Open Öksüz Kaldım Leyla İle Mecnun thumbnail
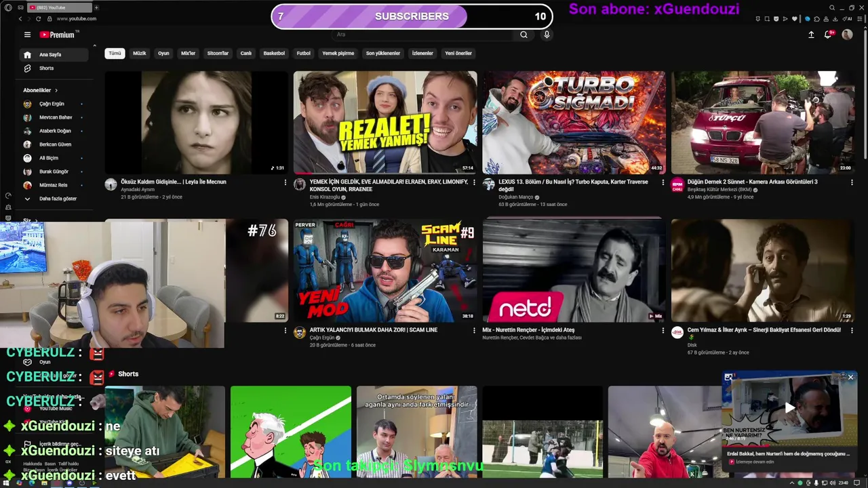This screenshot has width=868, height=488. (197, 123)
